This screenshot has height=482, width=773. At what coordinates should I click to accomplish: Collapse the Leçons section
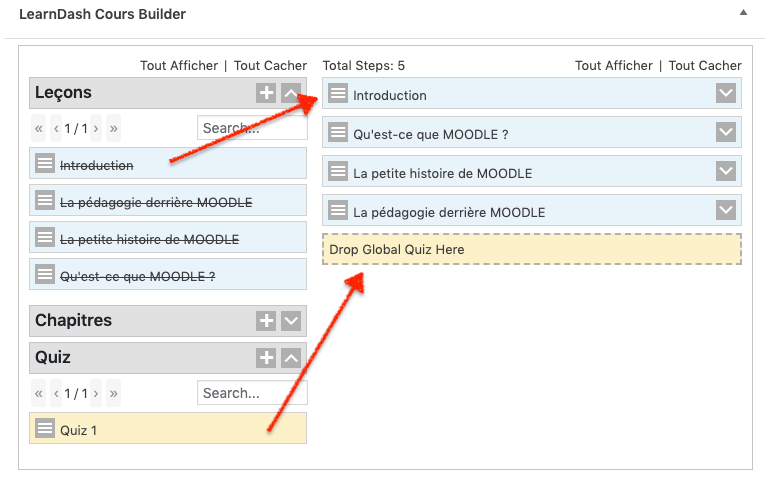tap(291, 93)
